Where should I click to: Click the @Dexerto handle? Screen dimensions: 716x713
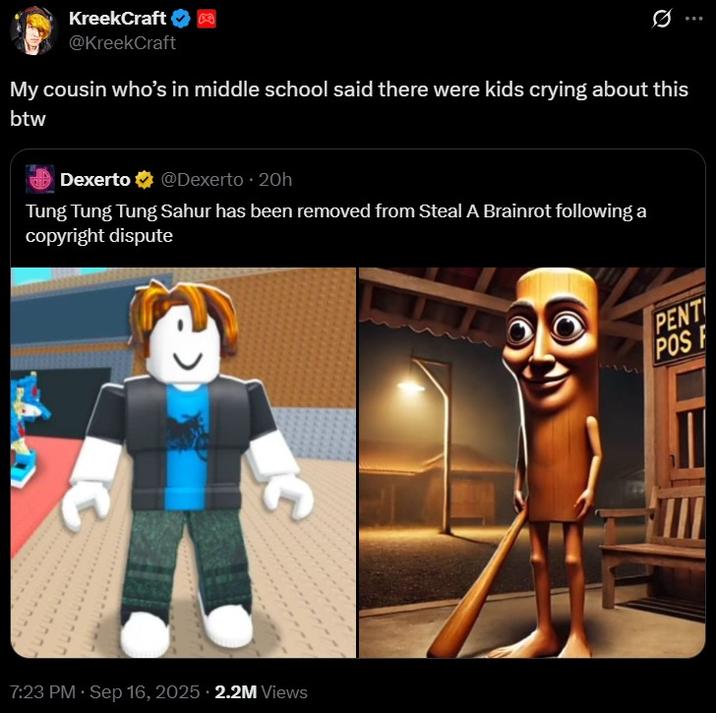[201, 180]
